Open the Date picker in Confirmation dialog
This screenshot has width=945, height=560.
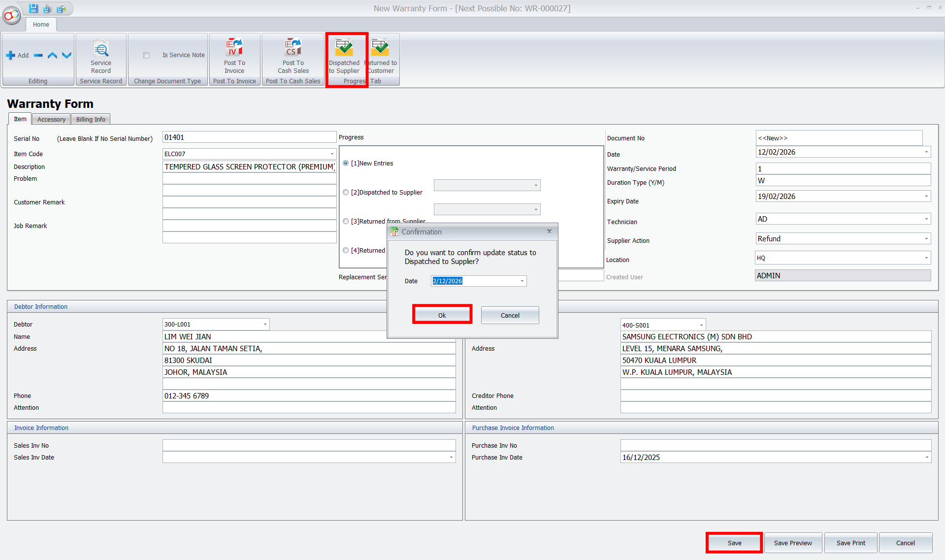click(x=522, y=281)
